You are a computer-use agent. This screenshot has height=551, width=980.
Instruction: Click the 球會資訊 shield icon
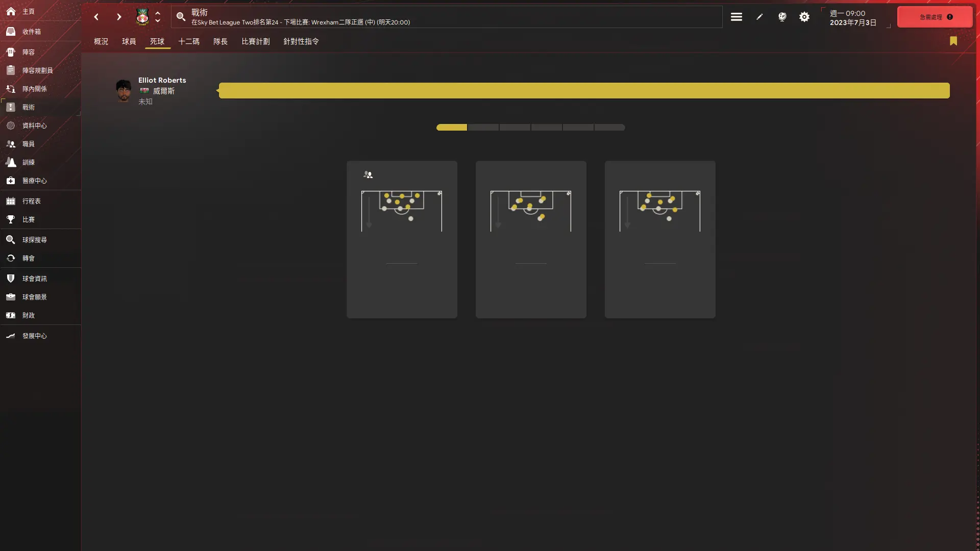[11, 279]
